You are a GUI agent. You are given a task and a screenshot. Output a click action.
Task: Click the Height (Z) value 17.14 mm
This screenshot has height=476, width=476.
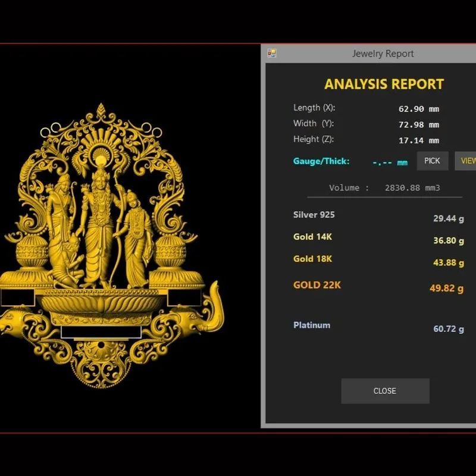point(419,140)
